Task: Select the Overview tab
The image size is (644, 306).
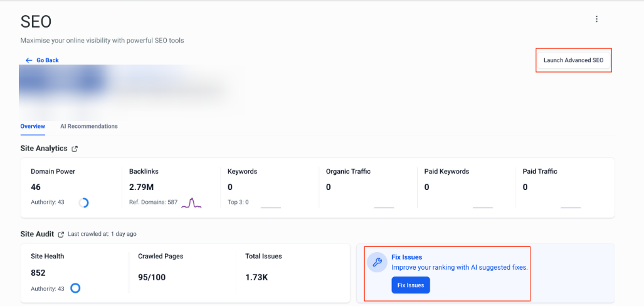Action: pos(33,126)
